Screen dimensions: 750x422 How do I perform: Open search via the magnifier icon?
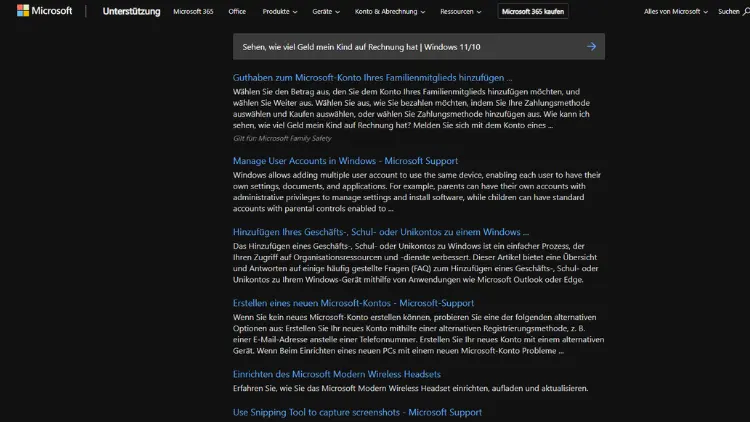click(746, 11)
